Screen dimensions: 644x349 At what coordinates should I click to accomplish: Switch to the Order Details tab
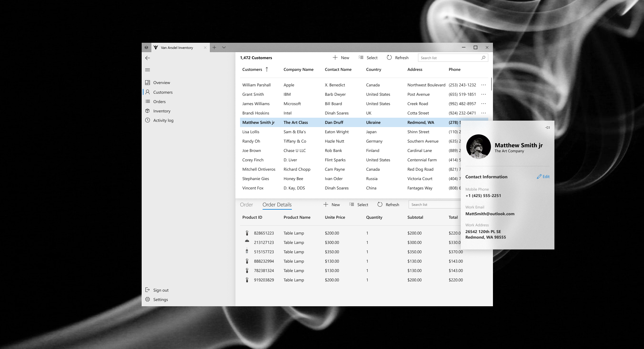tap(277, 205)
